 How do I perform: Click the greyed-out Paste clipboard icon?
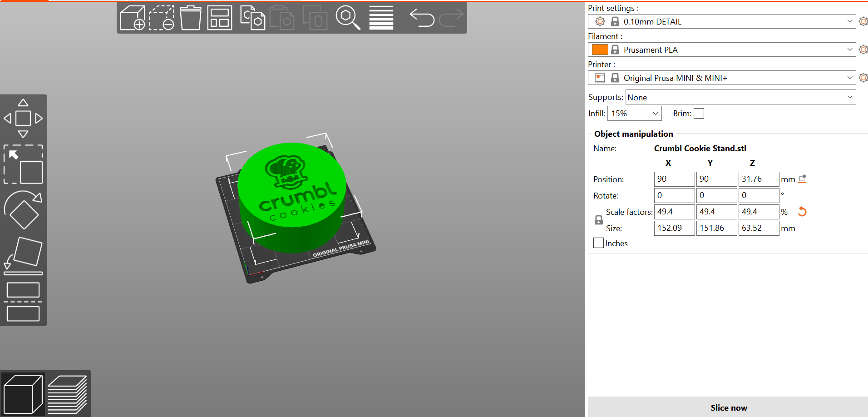(x=282, y=18)
